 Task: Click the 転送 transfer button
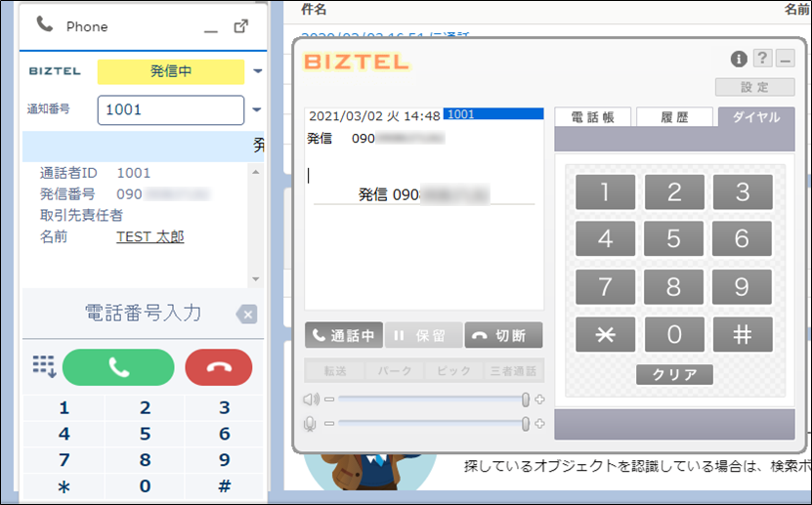[x=335, y=370]
